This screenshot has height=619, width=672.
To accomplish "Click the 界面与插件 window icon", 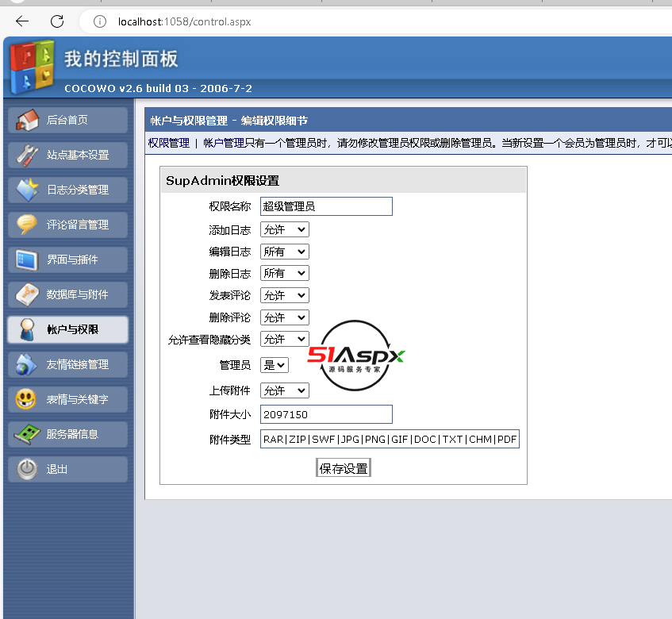I will pyautogui.click(x=27, y=260).
